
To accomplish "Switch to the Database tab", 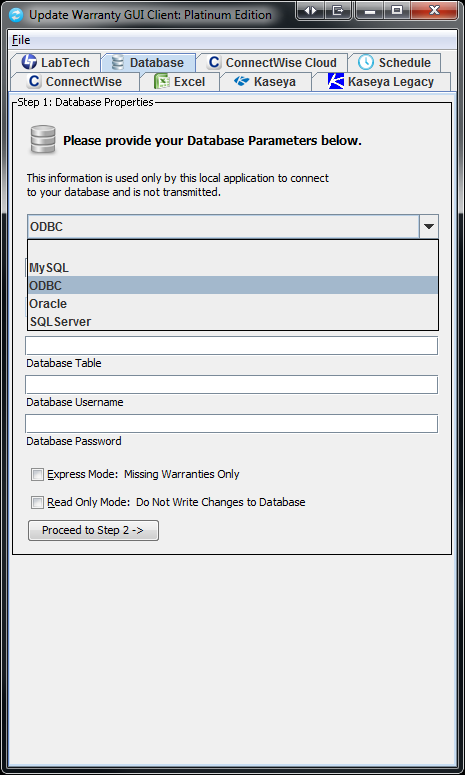I will 148,63.
